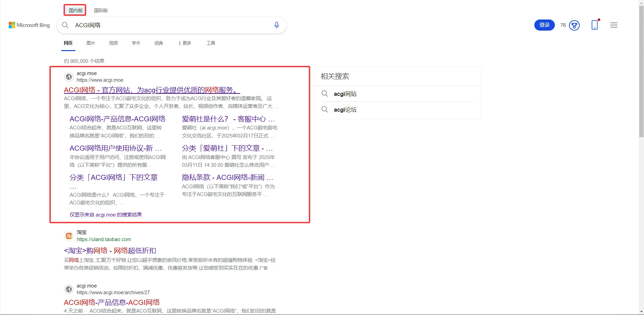This screenshot has width=644, height=315.
Task: Open the mobile phone app icon
Action: (595, 25)
